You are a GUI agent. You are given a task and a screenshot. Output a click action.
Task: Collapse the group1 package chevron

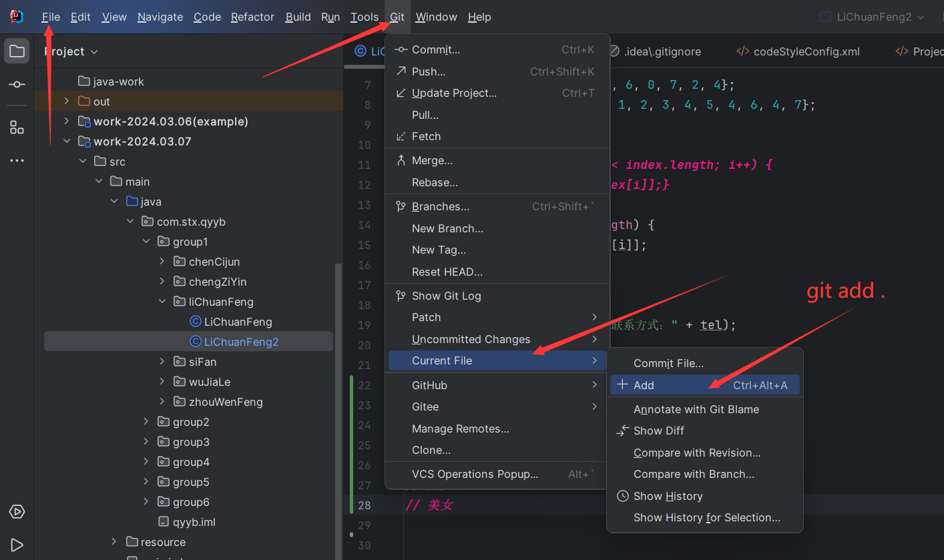pos(146,242)
